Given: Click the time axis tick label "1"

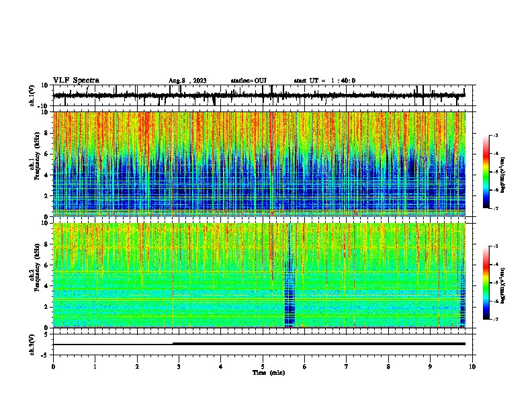Looking at the screenshot, I should coord(95,367).
